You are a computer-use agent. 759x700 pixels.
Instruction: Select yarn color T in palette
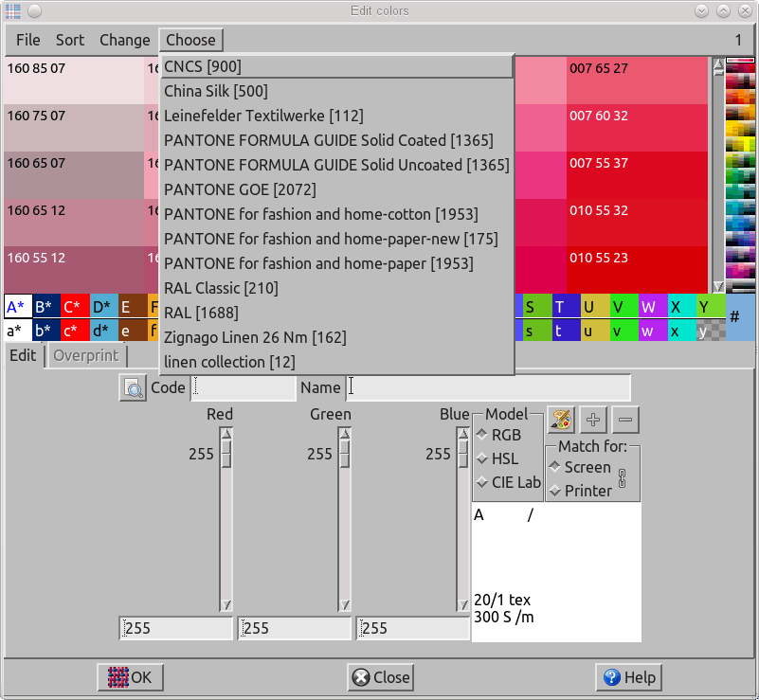[x=566, y=306]
